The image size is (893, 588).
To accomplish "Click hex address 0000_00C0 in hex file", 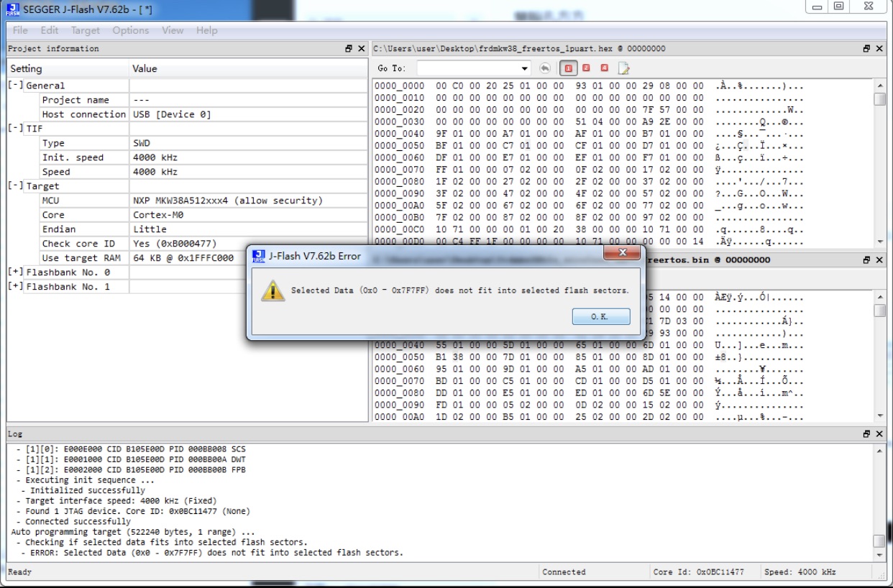I will pos(399,230).
